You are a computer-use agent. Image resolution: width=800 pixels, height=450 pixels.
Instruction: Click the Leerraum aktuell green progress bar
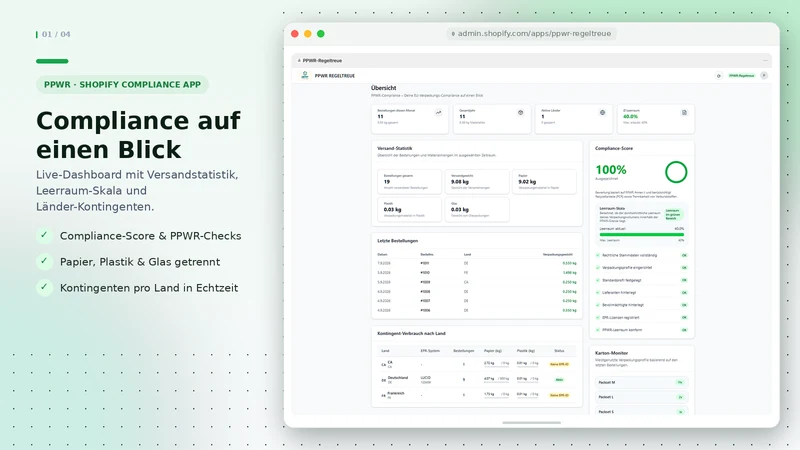[642, 235]
